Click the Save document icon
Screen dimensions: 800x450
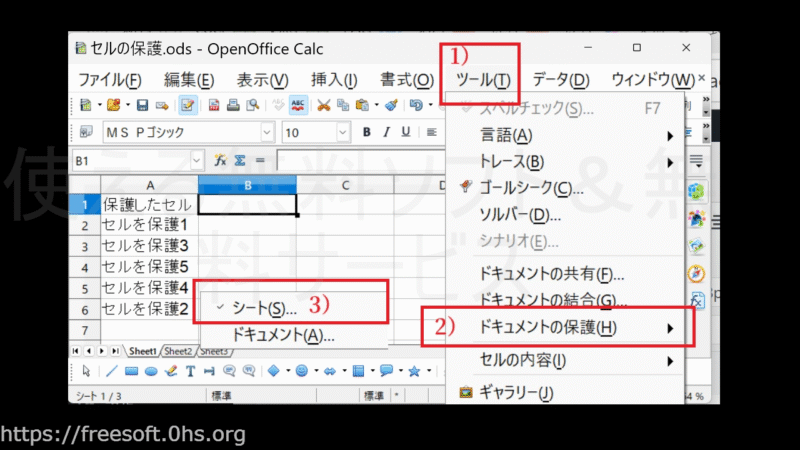[142, 105]
